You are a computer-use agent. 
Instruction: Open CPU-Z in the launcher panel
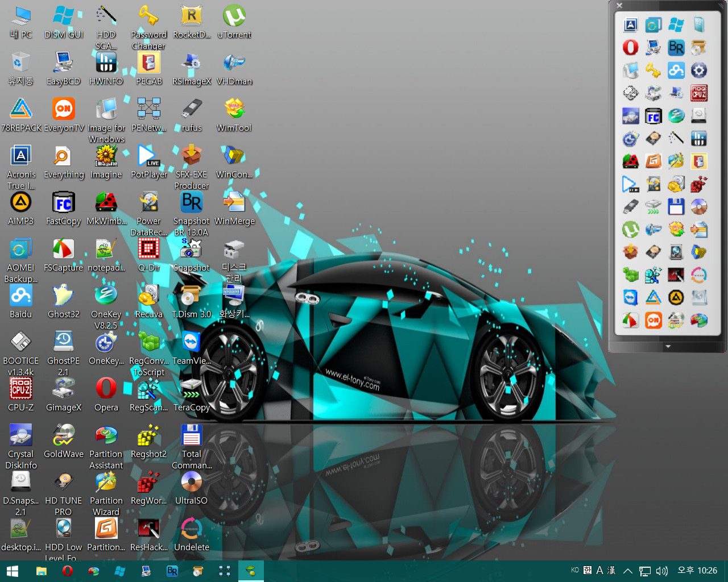(699, 93)
